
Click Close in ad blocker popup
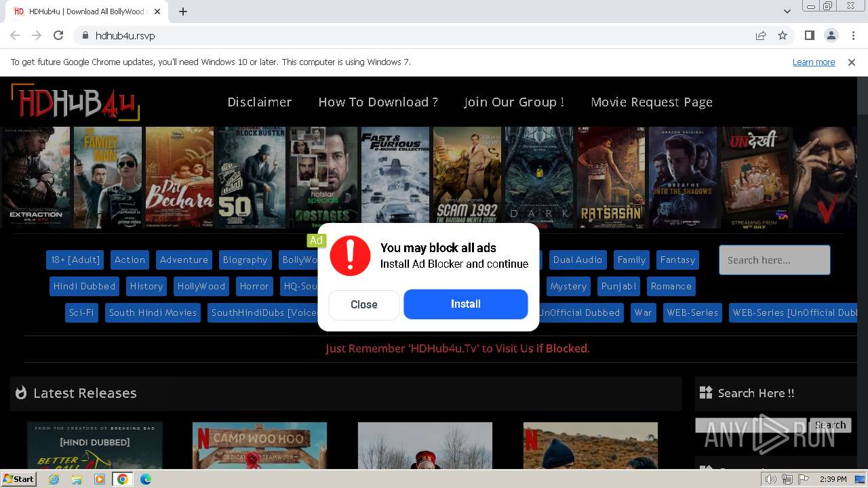tap(364, 305)
